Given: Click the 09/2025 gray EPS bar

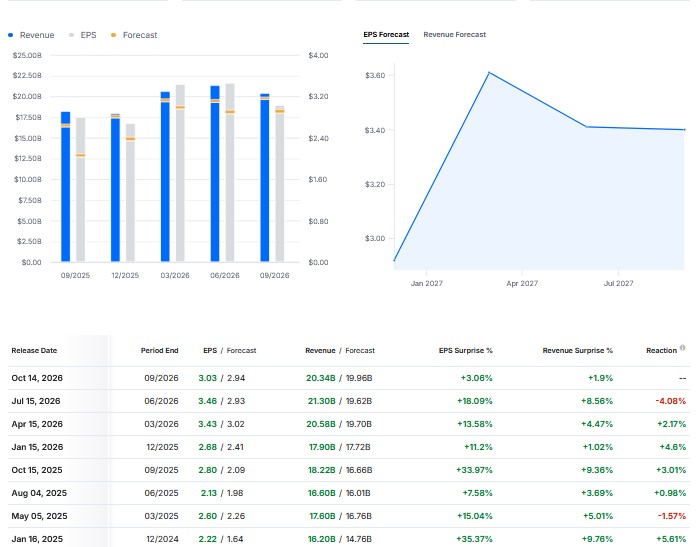Looking at the screenshot, I should (80, 190).
